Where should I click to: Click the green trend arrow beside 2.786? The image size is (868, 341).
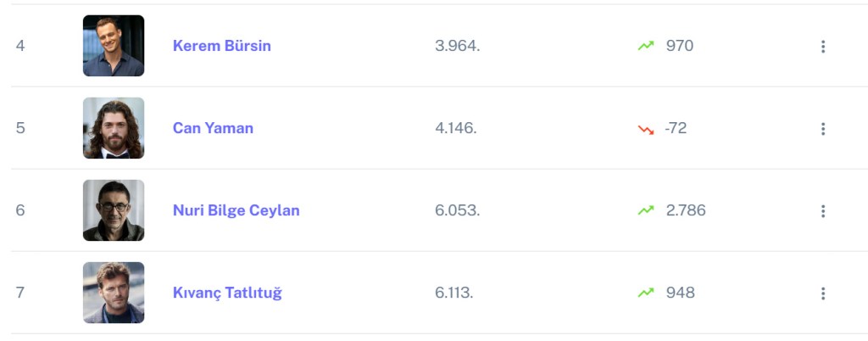pos(646,210)
